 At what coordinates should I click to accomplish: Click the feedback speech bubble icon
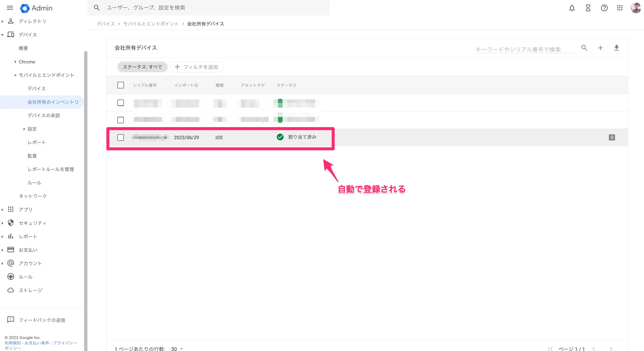11,319
